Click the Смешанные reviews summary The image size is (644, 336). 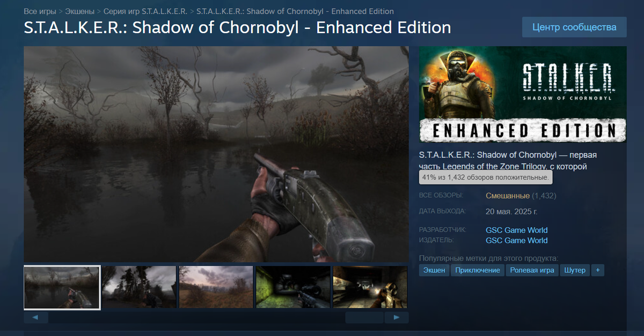[508, 196]
